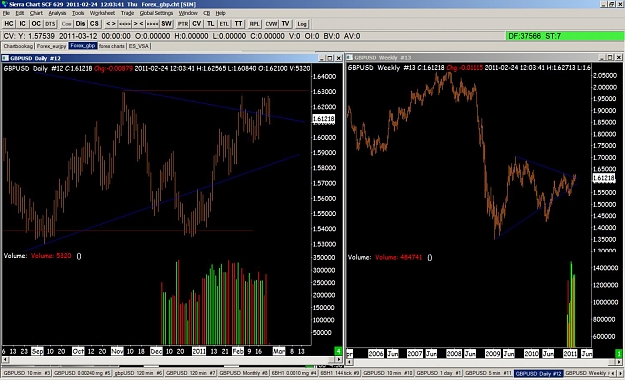Viewport: 625px width, 380px height.
Task: Switch to the Chartbookag chartbook tab
Action: tap(18, 46)
